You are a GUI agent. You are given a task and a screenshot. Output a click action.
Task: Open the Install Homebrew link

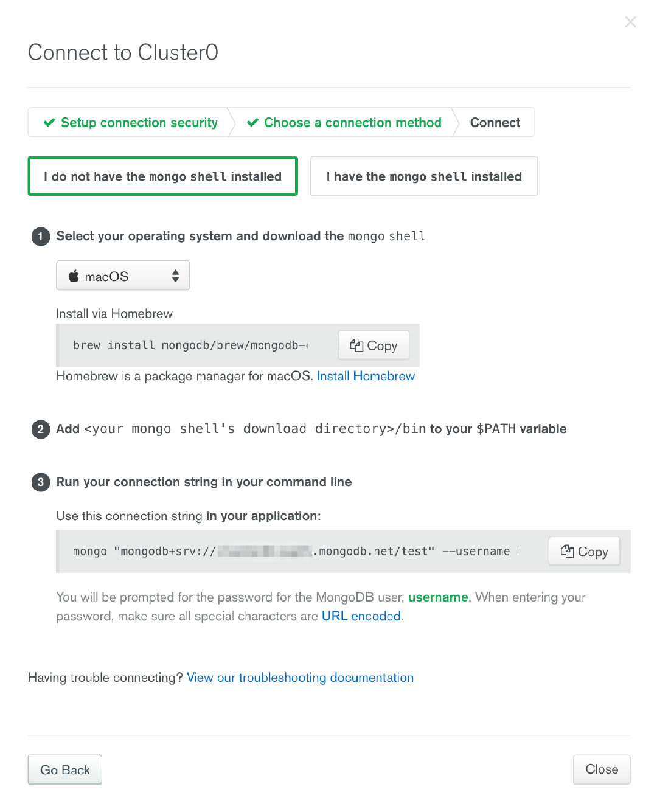(x=366, y=377)
